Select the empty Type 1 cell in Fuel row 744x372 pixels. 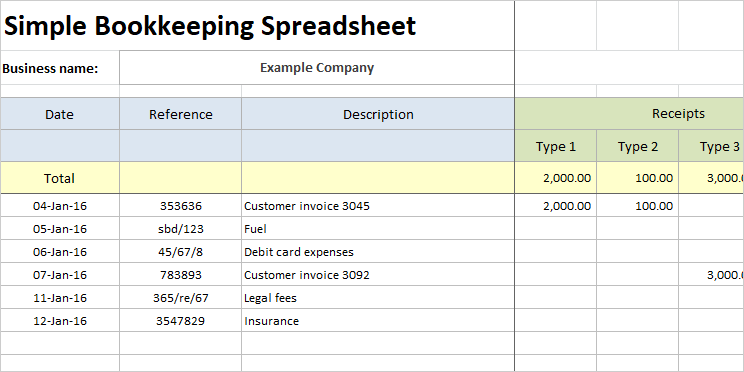click(x=556, y=228)
